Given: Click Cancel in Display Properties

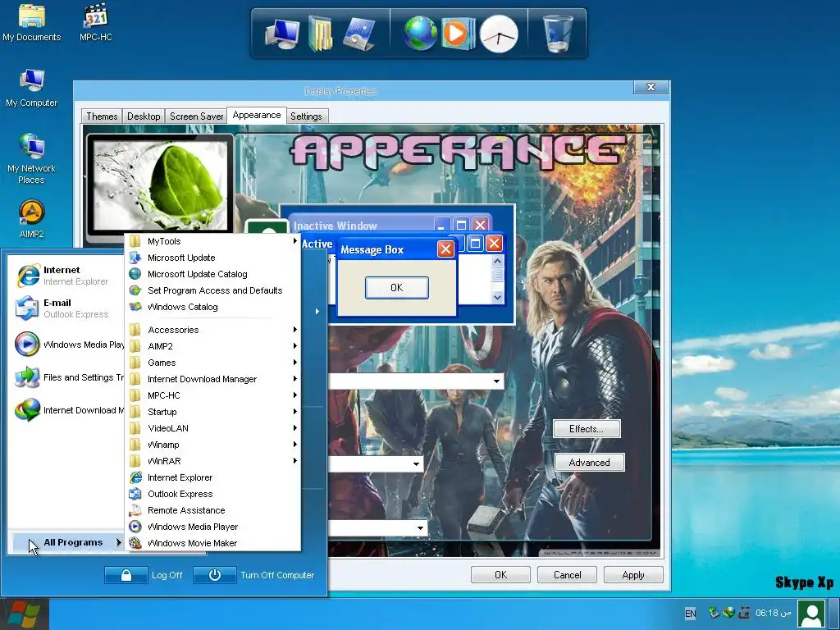Looking at the screenshot, I should (x=568, y=575).
